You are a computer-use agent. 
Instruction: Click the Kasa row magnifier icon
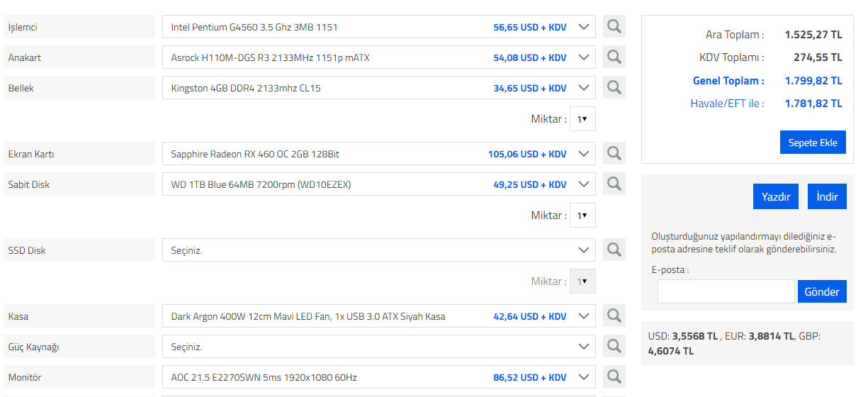click(x=614, y=316)
